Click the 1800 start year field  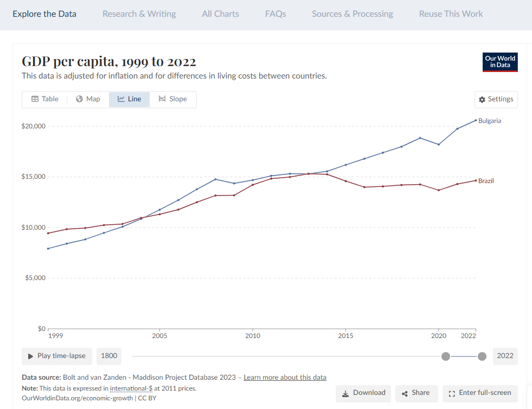[x=109, y=356]
